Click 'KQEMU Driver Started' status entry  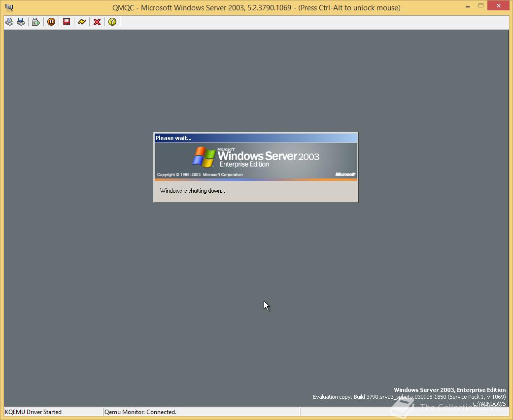pos(33,412)
